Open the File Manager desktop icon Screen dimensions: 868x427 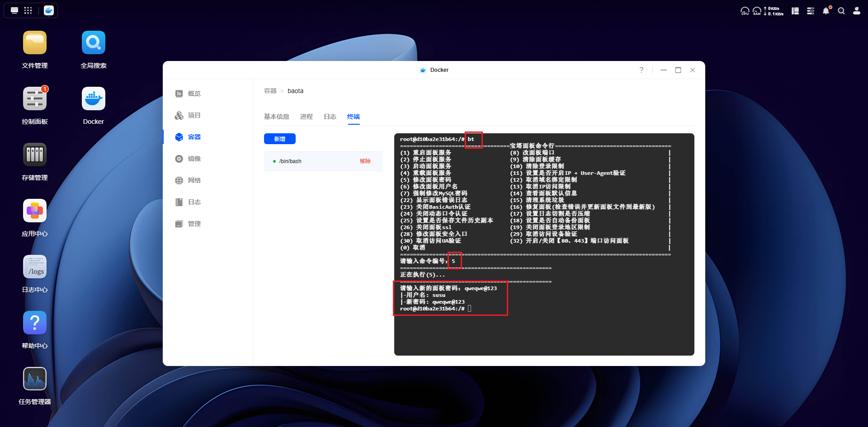tap(35, 43)
